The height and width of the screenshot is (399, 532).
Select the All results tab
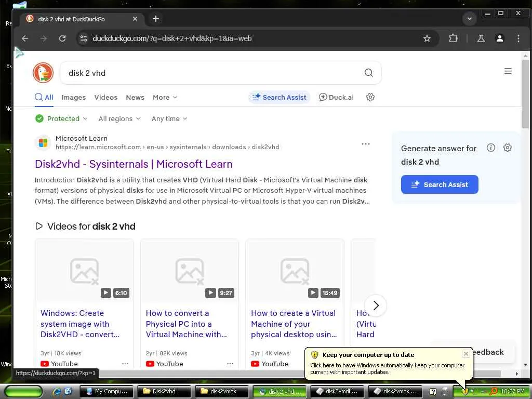44,97
